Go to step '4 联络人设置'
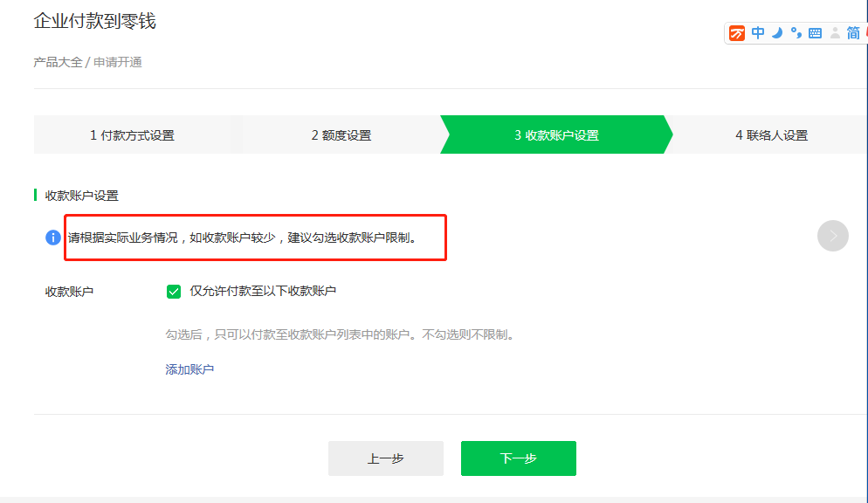This screenshot has width=868, height=503. (x=771, y=135)
